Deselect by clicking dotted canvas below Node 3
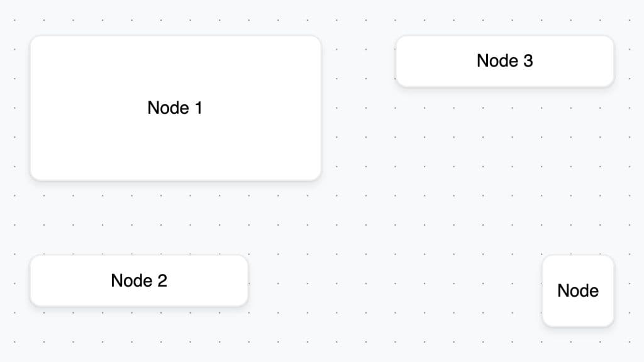Screen dimensions: 644x362 click(x=505, y=164)
